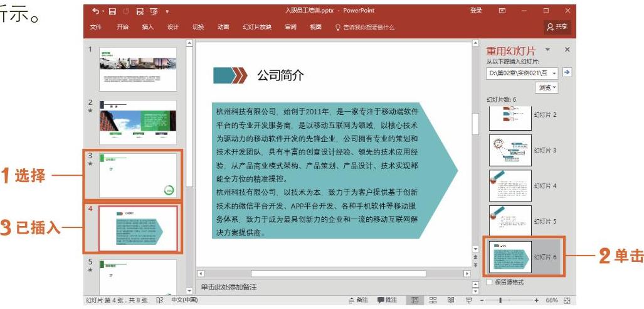The width and height of the screenshot is (644, 309).
Task: Select slide 2 thumbnail in slide panel
Action: (138, 122)
